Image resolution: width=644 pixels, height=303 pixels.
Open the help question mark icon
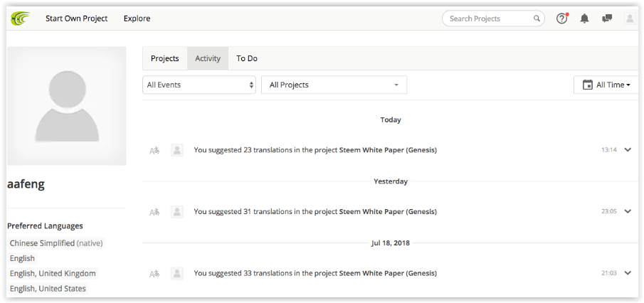[562, 18]
